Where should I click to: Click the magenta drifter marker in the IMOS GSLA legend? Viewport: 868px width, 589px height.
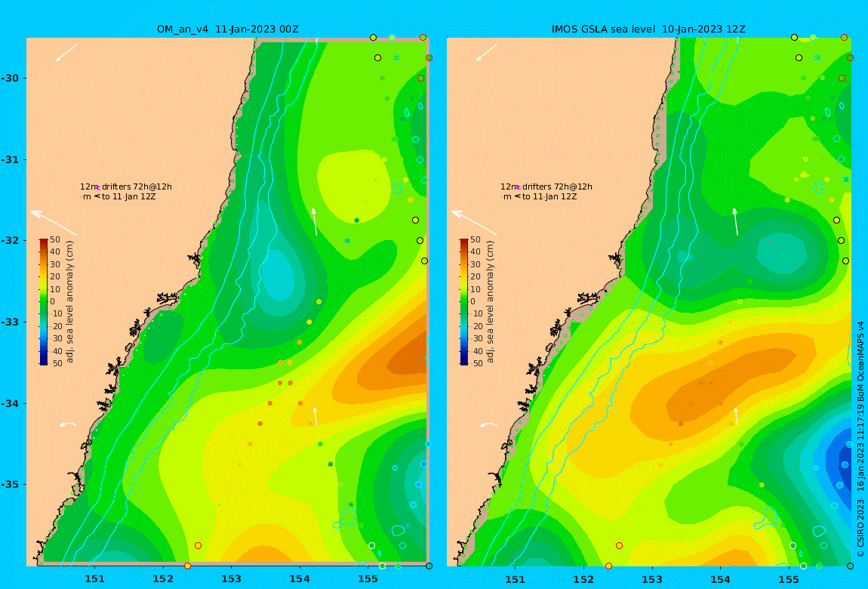click(518, 188)
